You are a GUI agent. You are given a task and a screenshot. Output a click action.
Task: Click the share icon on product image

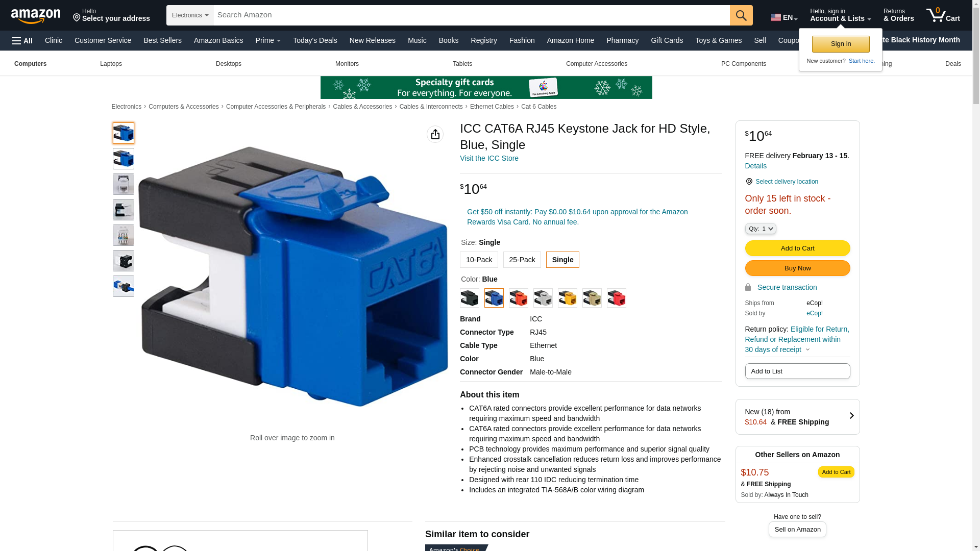click(435, 134)
